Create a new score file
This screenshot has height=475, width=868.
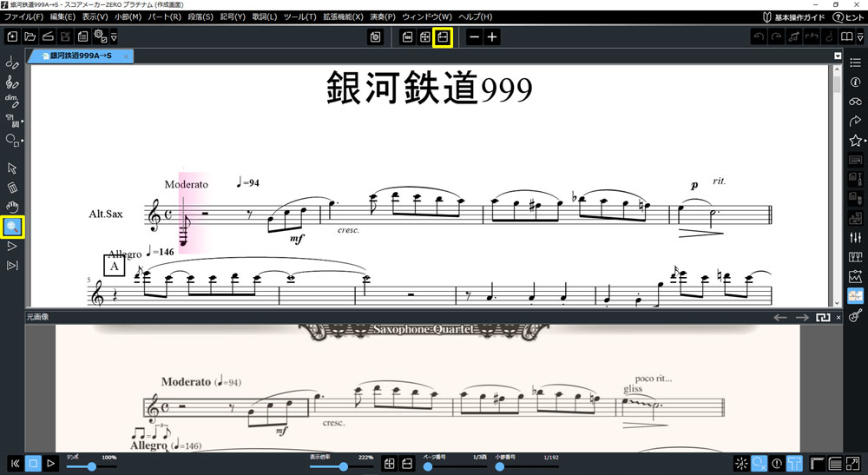(x=12, y=37)
